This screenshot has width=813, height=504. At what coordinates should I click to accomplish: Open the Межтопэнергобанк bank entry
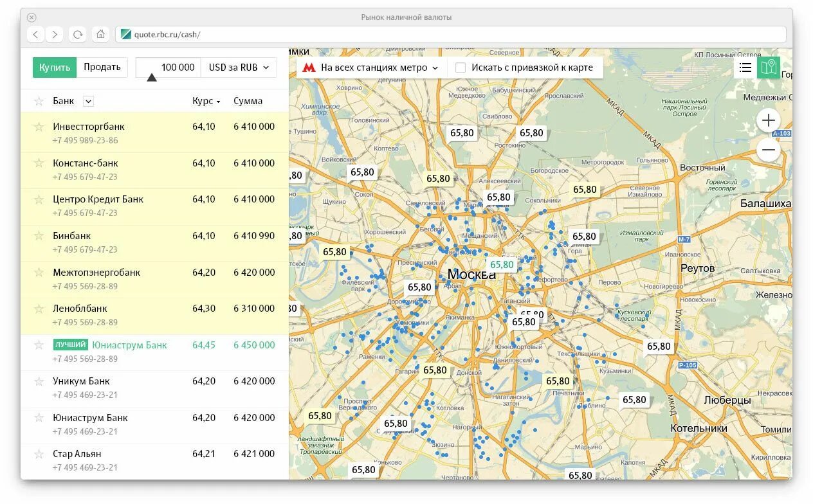[x=96, y=273]
